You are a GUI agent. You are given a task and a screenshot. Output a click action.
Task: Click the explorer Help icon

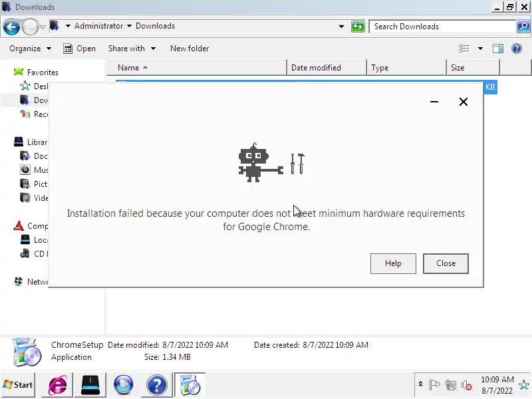click(x=517, y=49)
